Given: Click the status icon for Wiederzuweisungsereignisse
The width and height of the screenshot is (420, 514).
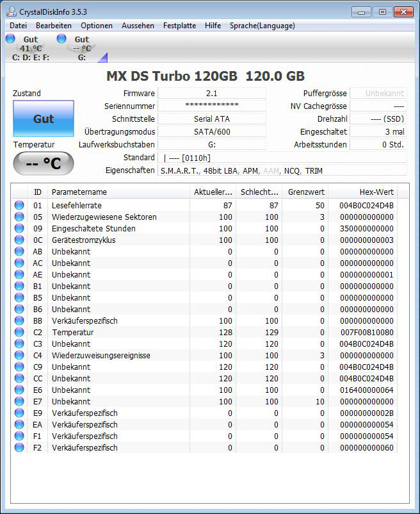Looking at the screenshot, I should click(x=19, y=355).
